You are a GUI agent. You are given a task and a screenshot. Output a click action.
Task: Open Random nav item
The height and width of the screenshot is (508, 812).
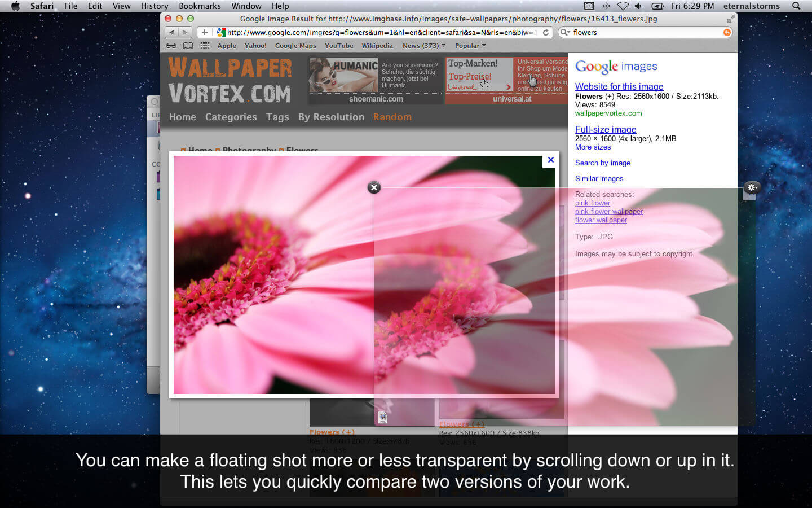tap(392, 117)
